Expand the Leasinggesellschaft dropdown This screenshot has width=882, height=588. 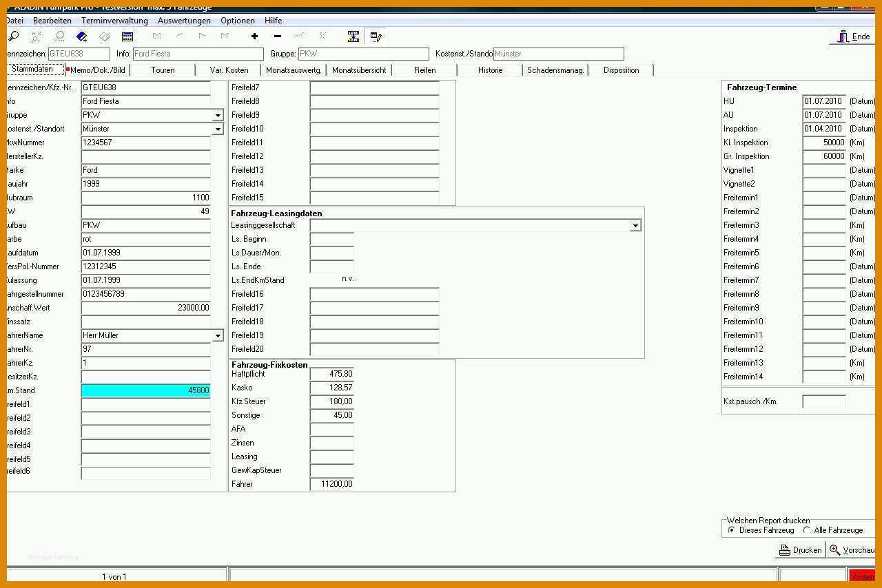(x=635, y=225)
